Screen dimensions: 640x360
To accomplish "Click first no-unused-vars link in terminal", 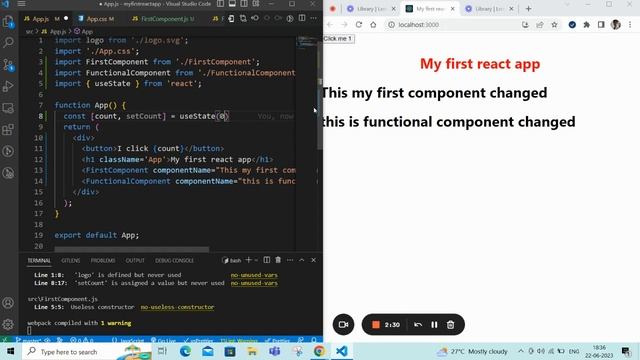I will [x=254, y=275].
